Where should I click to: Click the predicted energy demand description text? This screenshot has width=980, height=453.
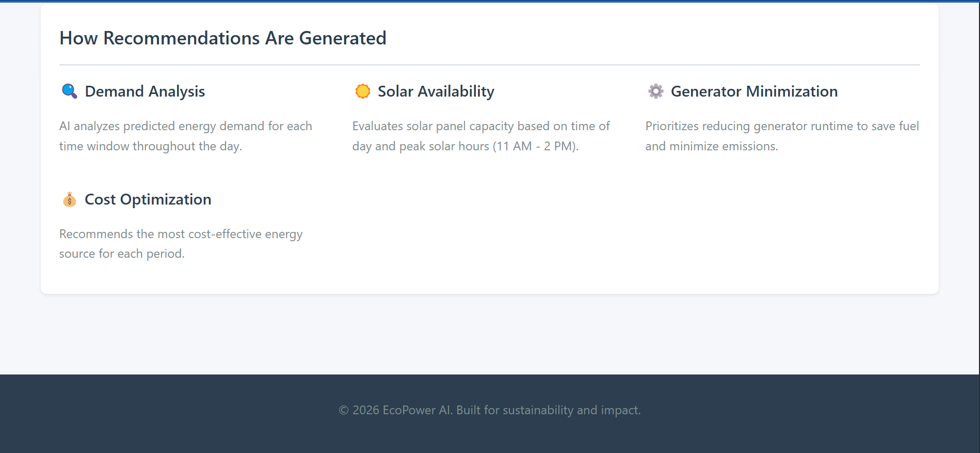point(185,136)
